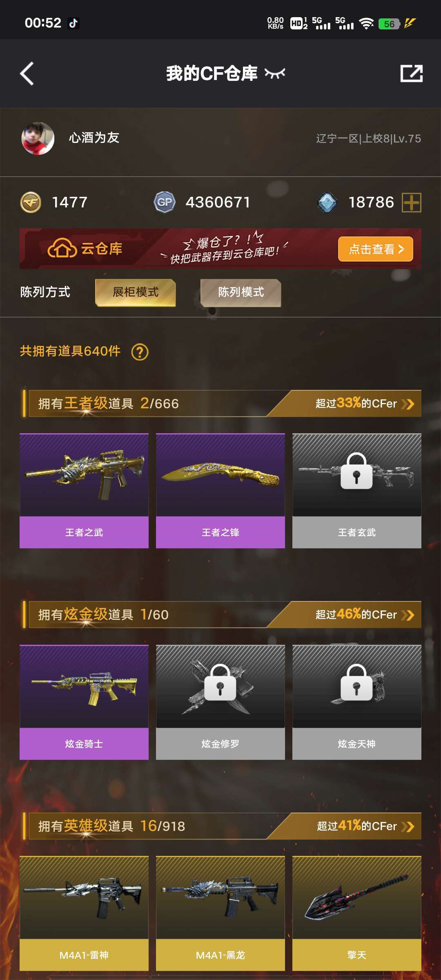Tap the gold CF coin icon

pos(31,202)
